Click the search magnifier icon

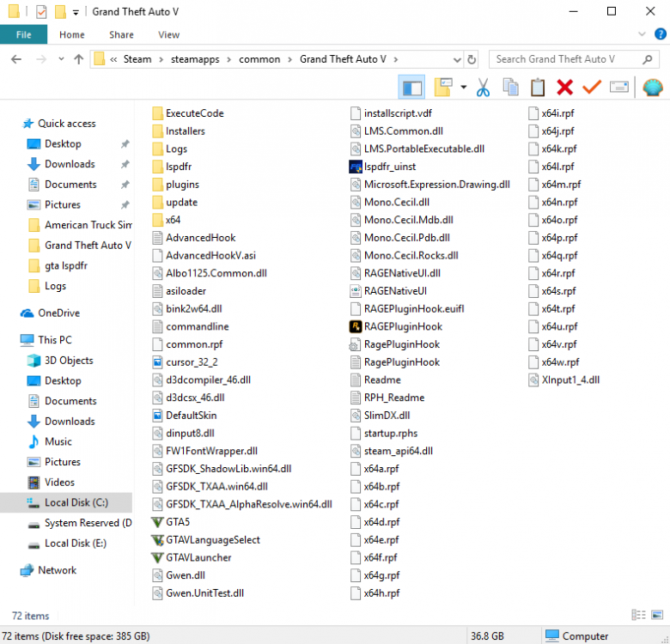tap(648, 59)
